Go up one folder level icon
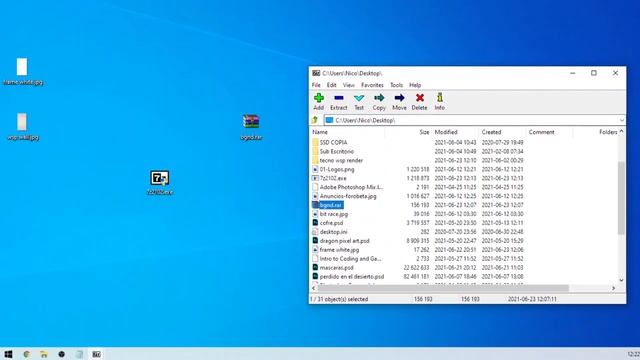The height and width of the screenshot is (360, 640). pos(315,120)
